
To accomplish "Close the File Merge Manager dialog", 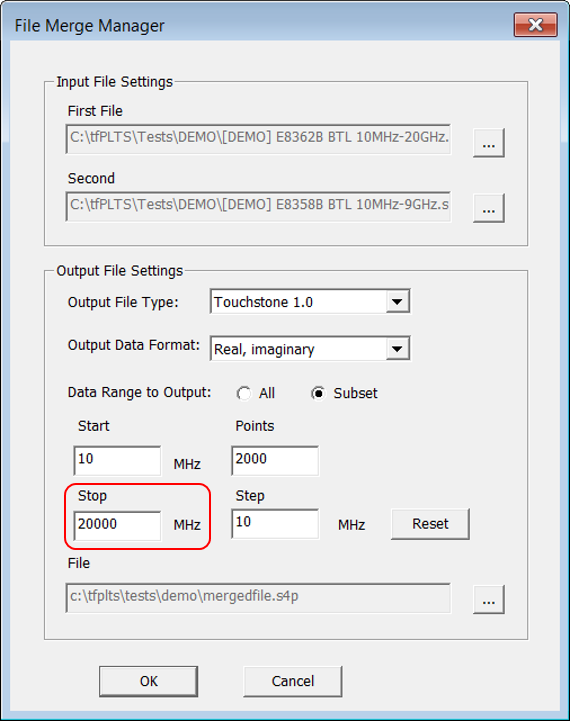I will coord(536,25).
